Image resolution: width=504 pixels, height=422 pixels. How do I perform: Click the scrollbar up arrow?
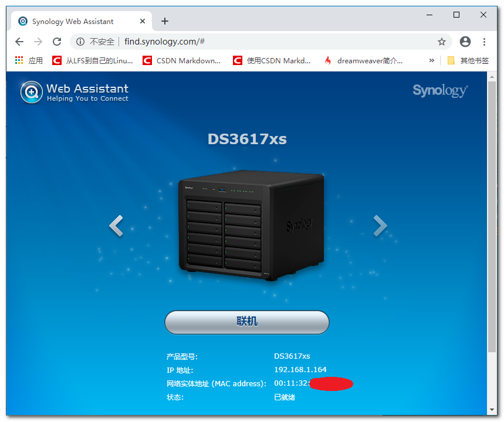(492, 77)
